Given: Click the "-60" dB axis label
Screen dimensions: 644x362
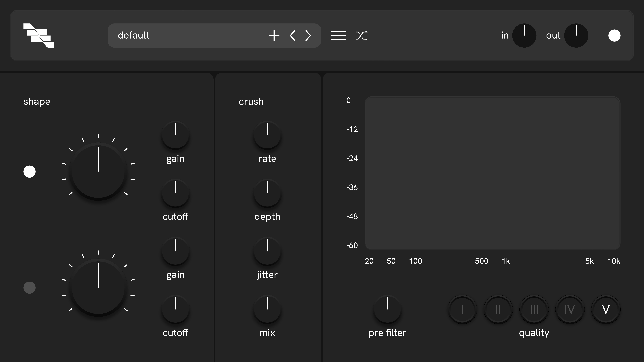Looking at the screenshot, I should pyautogui.click(x=352, y=245).
